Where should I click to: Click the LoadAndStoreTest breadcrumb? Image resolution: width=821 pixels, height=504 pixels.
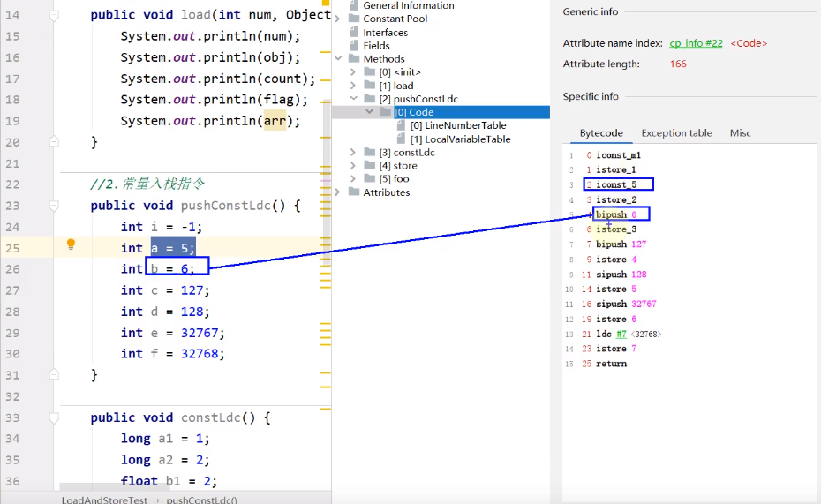104,500
